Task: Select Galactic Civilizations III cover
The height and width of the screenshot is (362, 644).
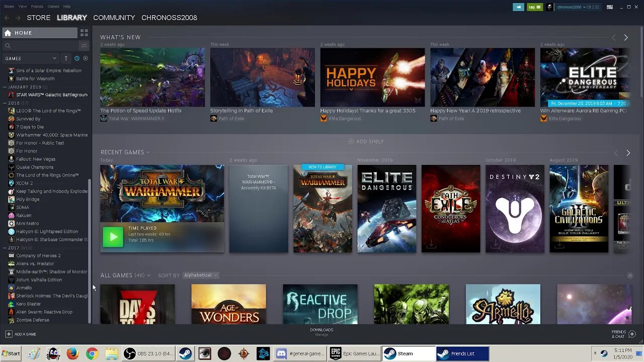Action: click(x=579, y=209)
